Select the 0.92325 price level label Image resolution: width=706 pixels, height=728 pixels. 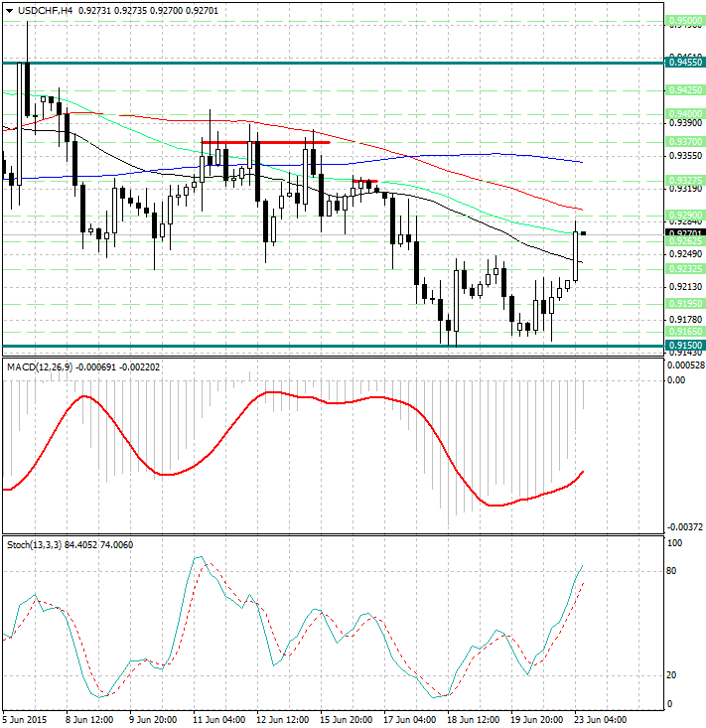pos(685,268)
